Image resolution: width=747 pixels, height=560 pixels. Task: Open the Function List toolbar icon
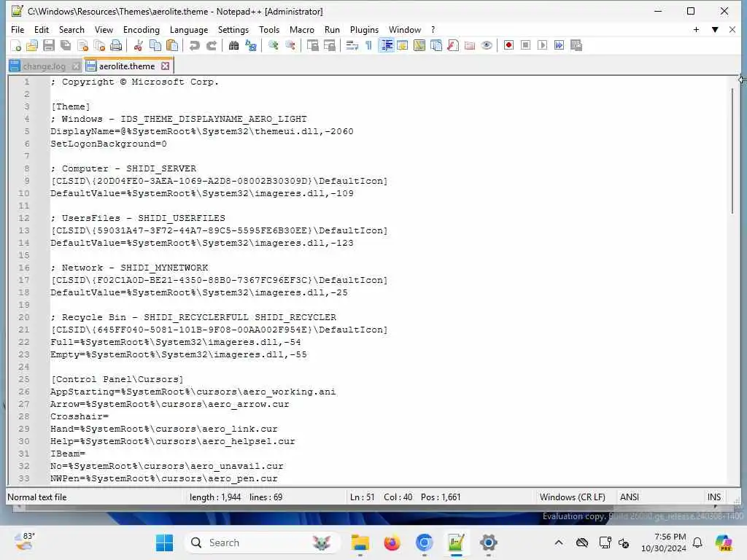[453, 46]
